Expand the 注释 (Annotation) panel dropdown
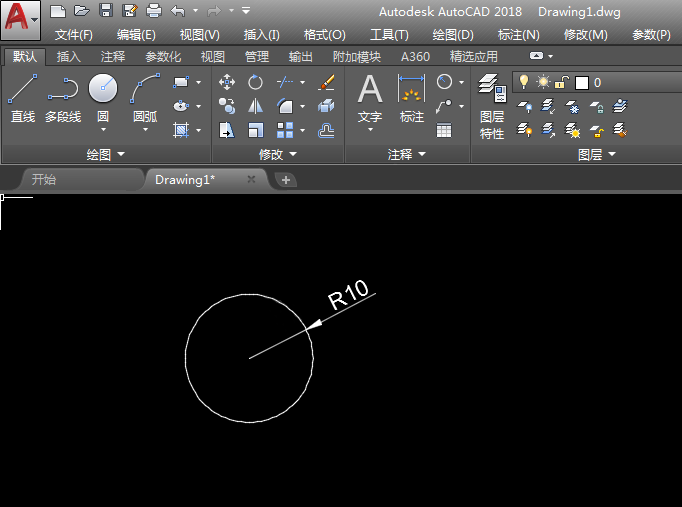The width and height of the screenshot is (682, 507). [x=407, y=155]
